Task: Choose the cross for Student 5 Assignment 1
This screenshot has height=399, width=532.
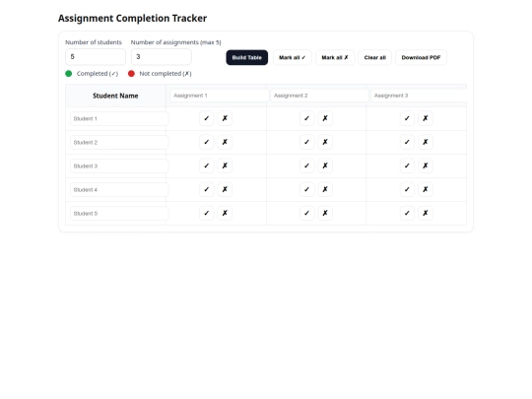Action: [x=225, y=214]
